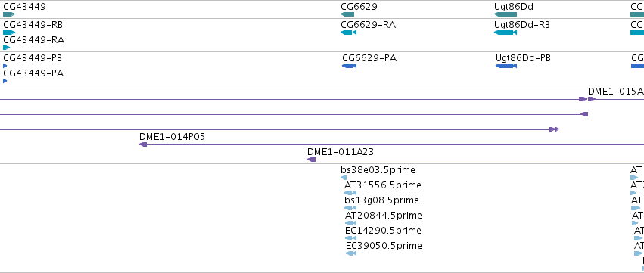Click the DME1-011A23 left arrowhead
Image resolution: width=644 pixels, height=273 pixels.
311,160
